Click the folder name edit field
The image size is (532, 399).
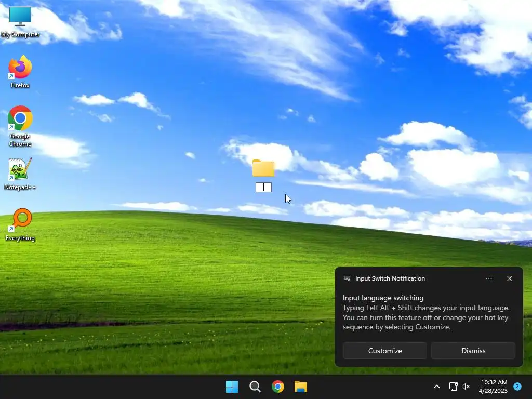pos(263,187)
